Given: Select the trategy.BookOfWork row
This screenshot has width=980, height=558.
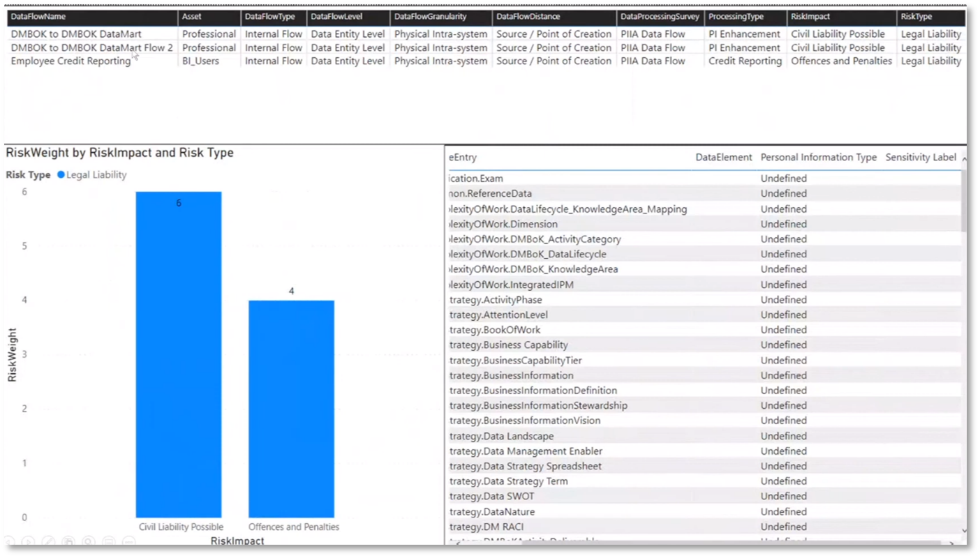Looking at the screenshot, I should click(704, 330).
